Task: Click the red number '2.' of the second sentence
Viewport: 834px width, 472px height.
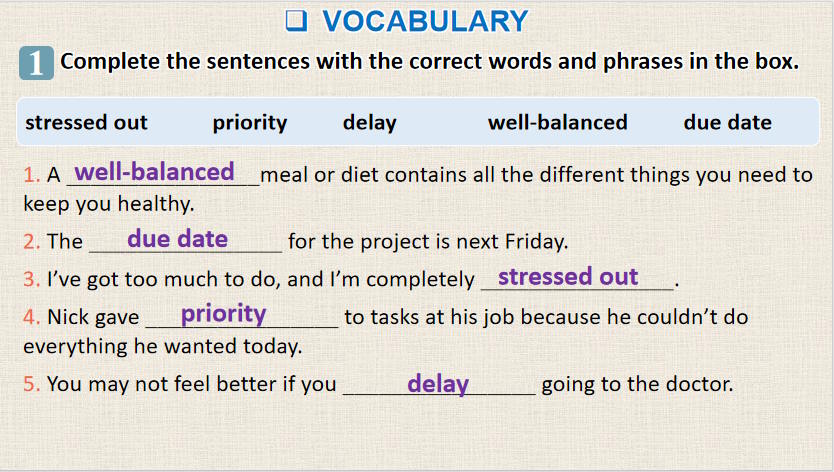Action: pyautogui.click(x=32, y=242)
